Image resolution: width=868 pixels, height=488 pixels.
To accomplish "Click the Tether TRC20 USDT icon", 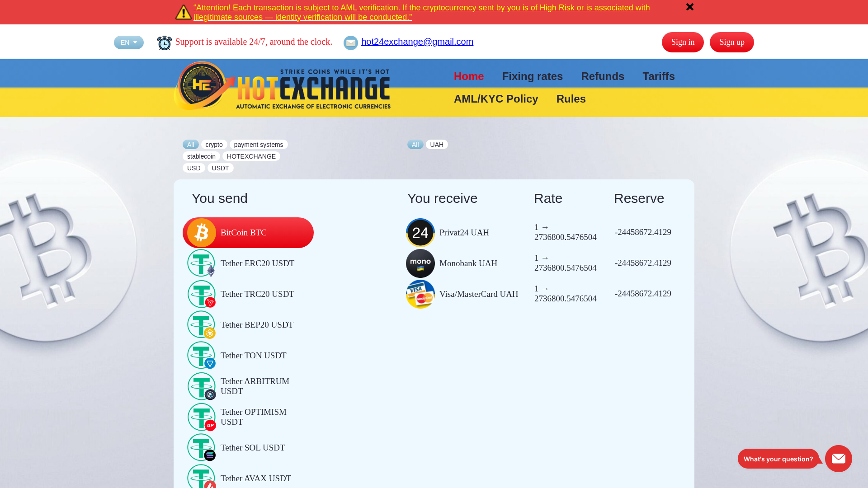I will 202,294.
